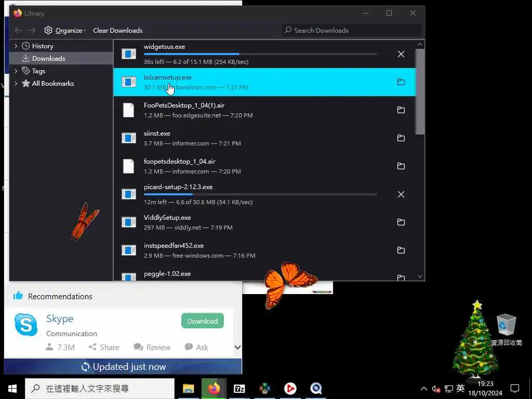Open 7-Zip from the taskbar
Viewport: 532px width, 399px height.
pyautogui.click(x=240, y=389)
